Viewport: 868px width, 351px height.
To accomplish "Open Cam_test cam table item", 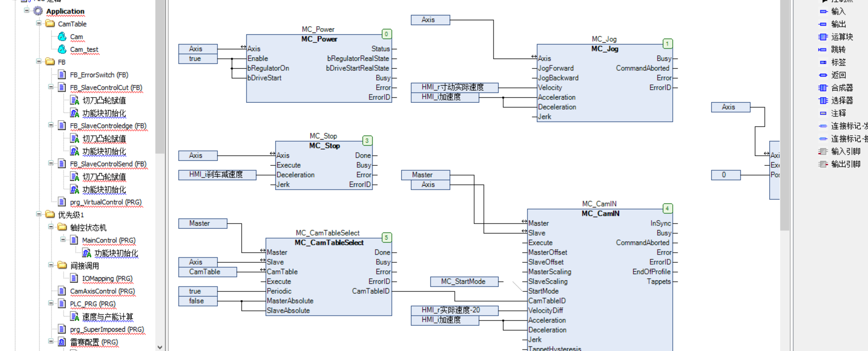I will pos(84,49).
